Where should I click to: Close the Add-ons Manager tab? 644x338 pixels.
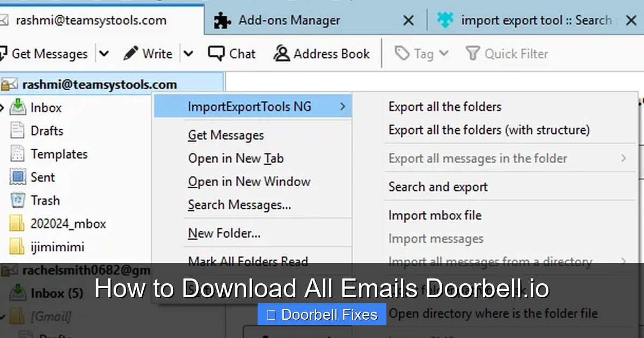(x=408, y=20)
